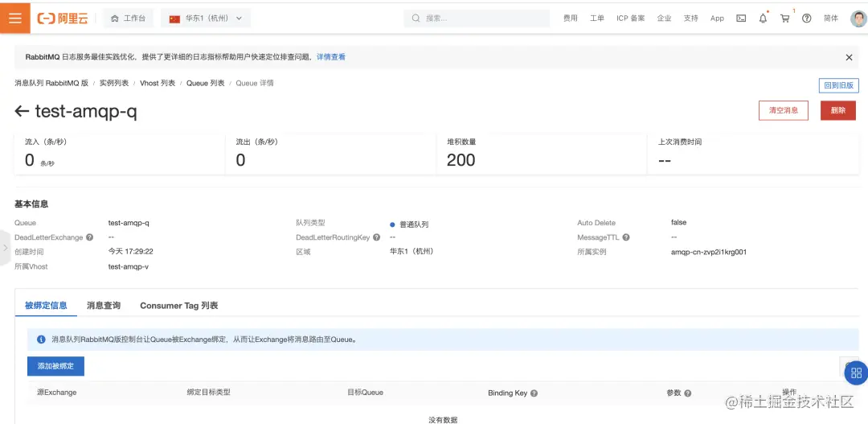Screen dimensions: 868x424
Task: Open the shopping cart icon
Action: pos(785,19)
